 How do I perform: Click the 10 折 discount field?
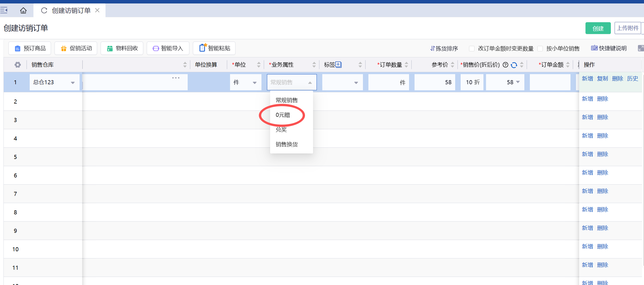click(472, 82)
